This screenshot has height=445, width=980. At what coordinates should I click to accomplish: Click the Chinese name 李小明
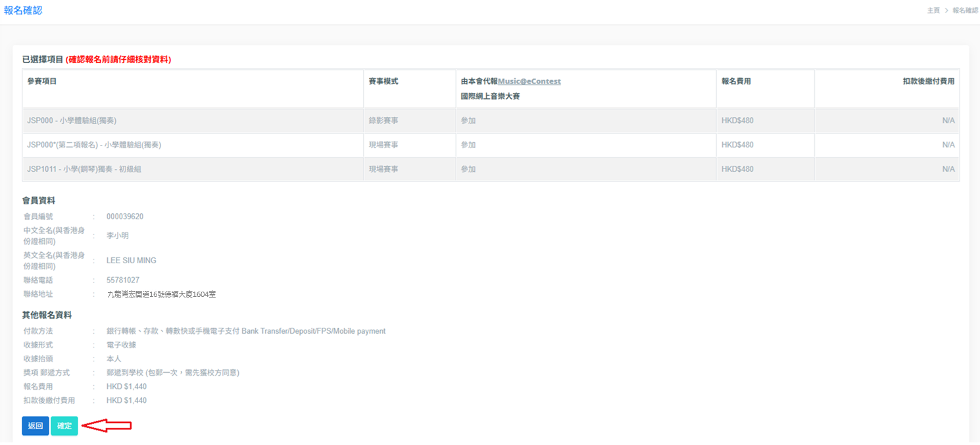[118, 236]
